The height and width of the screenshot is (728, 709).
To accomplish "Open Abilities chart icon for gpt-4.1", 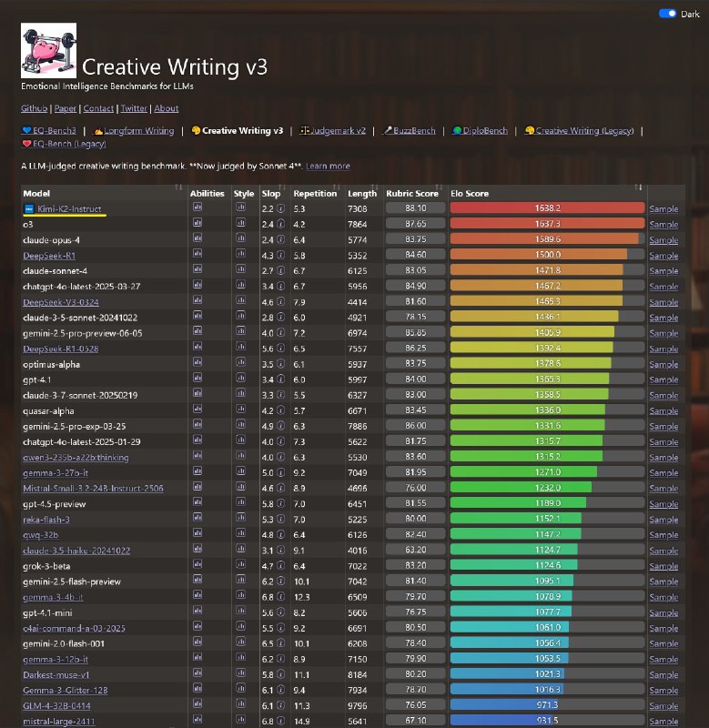I will [198, 379].
